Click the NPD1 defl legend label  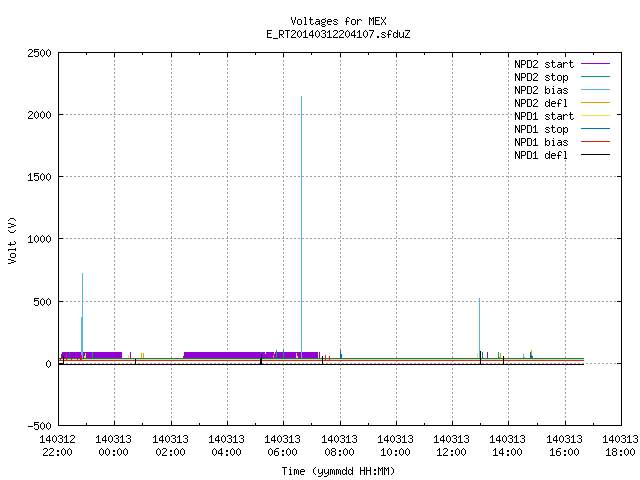(x=541, y=156)
